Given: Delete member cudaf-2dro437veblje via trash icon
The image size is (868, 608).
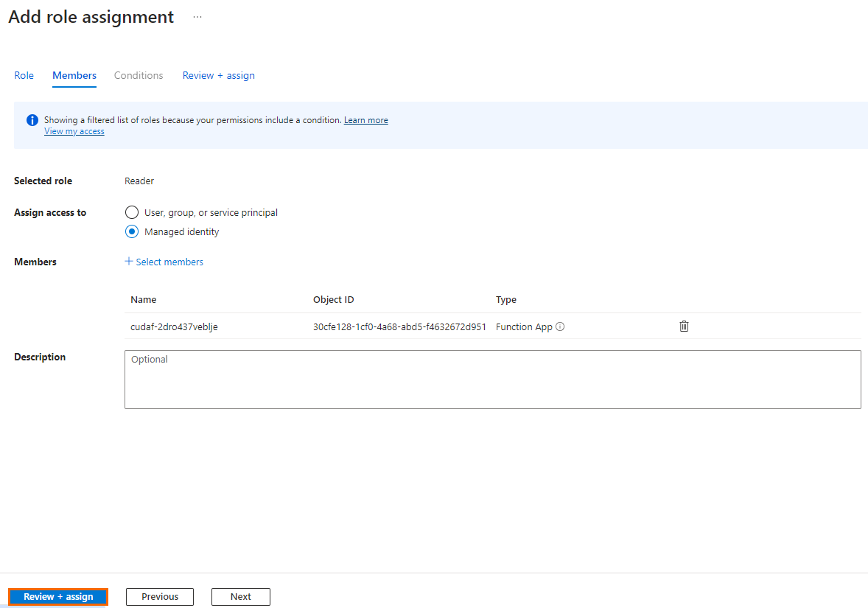Looking at the screenshot, I should (x=684, y=326).
